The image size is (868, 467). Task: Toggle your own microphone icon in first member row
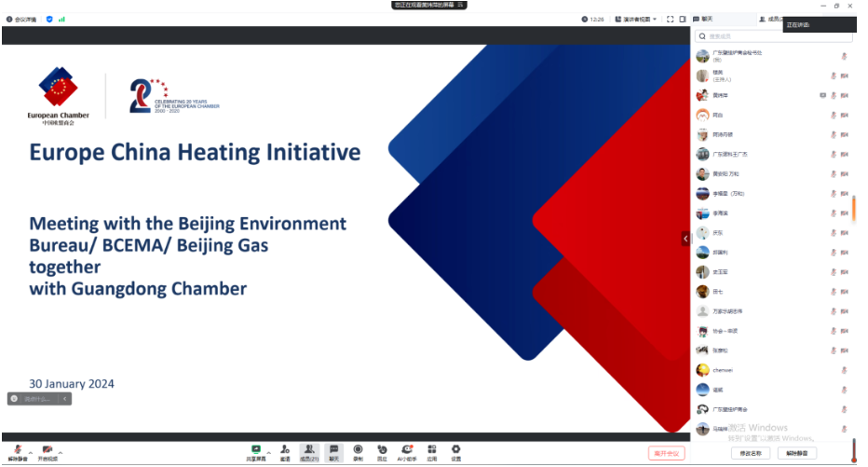click(x=844, y=56)
